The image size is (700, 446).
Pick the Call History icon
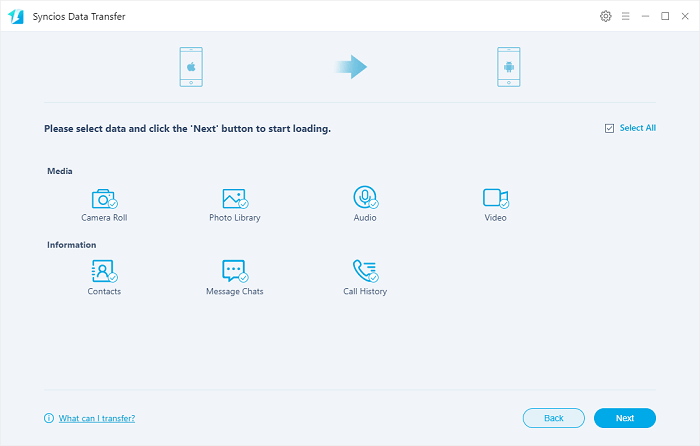pos(365,272)
